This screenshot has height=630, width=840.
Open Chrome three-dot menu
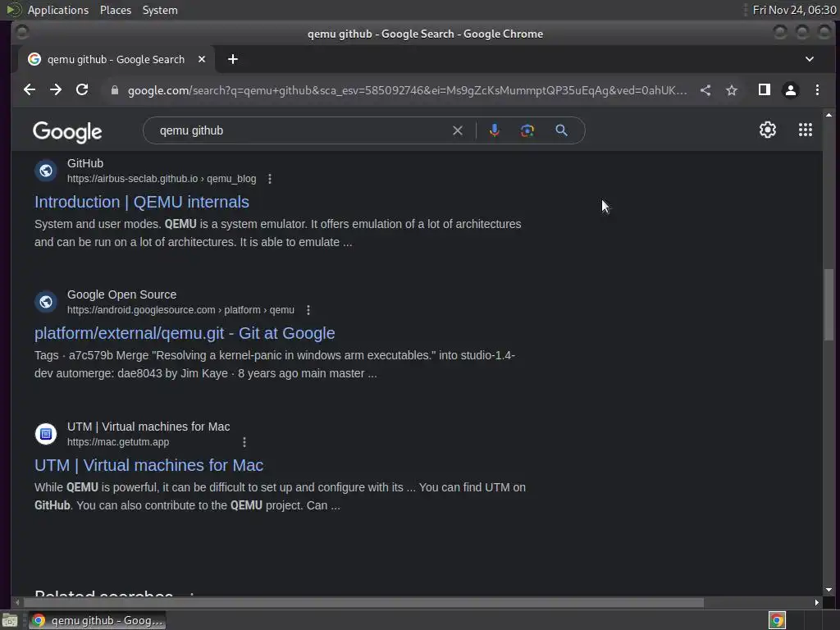click(818, 90)
